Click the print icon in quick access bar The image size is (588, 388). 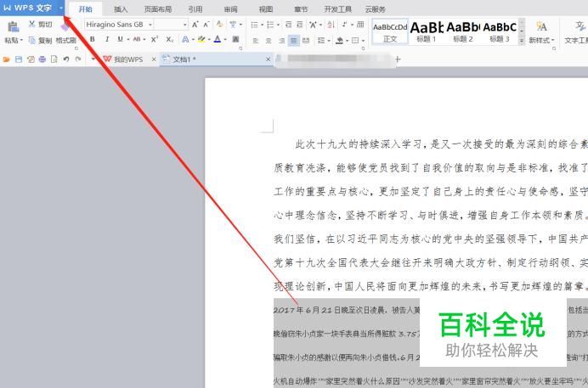pos(42,59)
